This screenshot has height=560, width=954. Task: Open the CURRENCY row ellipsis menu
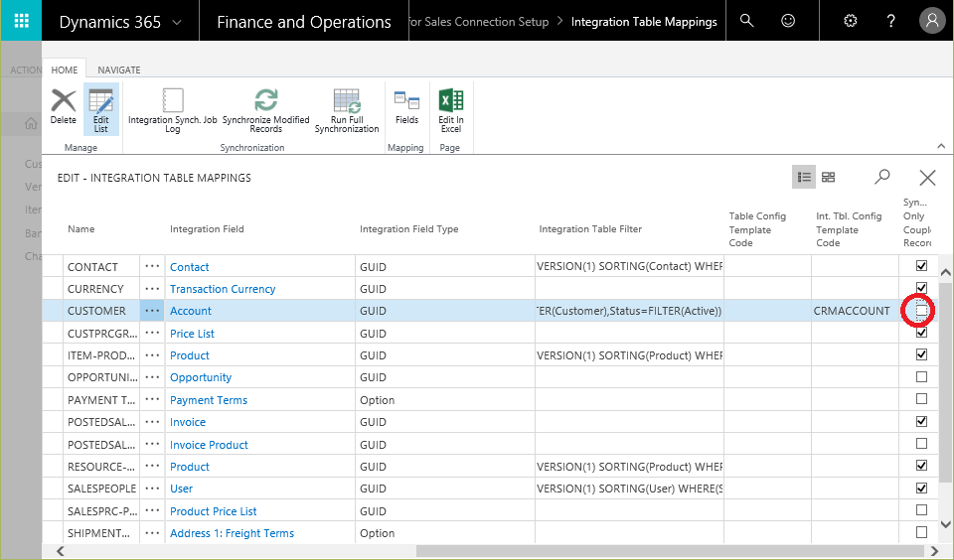[x=152, y=288]
